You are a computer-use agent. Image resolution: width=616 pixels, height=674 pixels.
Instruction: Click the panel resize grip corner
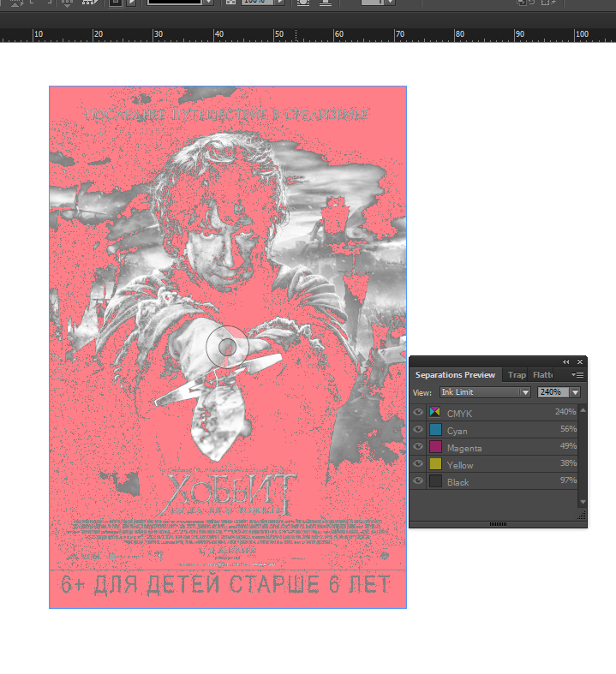tap(582, 515)
